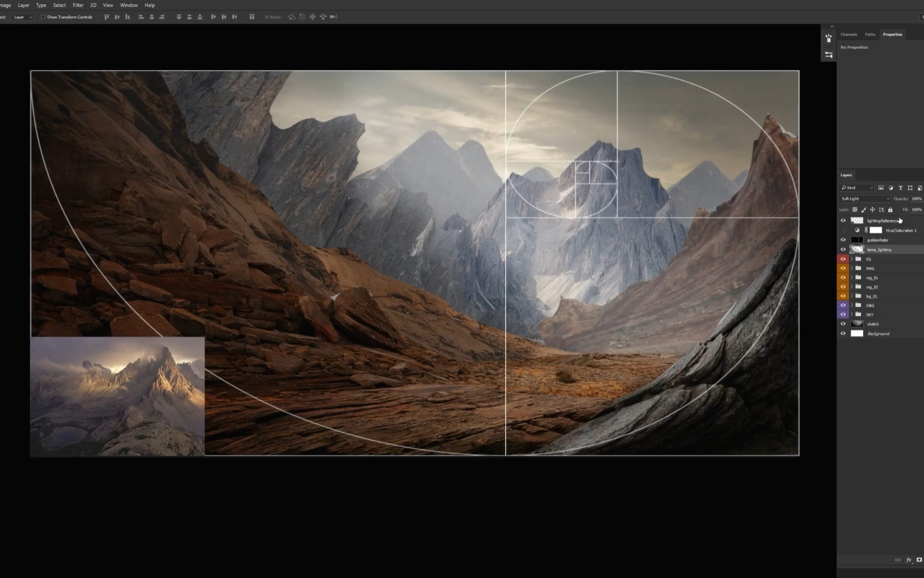The height and width of the screenshot is (578, 924).
Task: Open the Soft Light blend mode dropdown
Action: click(864, 199)
